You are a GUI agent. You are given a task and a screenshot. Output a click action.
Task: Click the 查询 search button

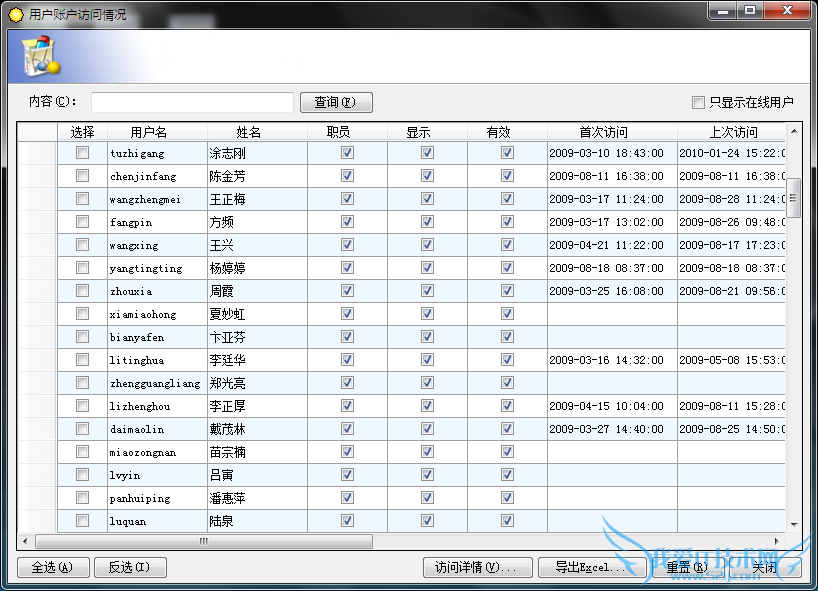coord(336,102)
